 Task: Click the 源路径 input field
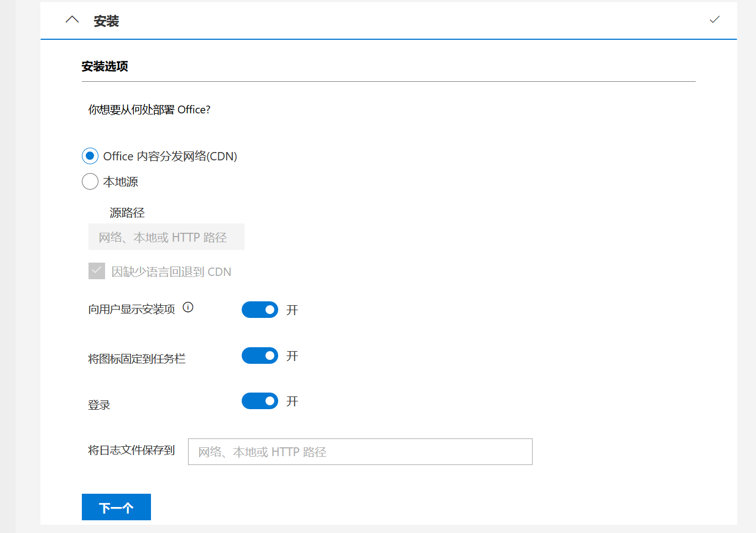166,237
